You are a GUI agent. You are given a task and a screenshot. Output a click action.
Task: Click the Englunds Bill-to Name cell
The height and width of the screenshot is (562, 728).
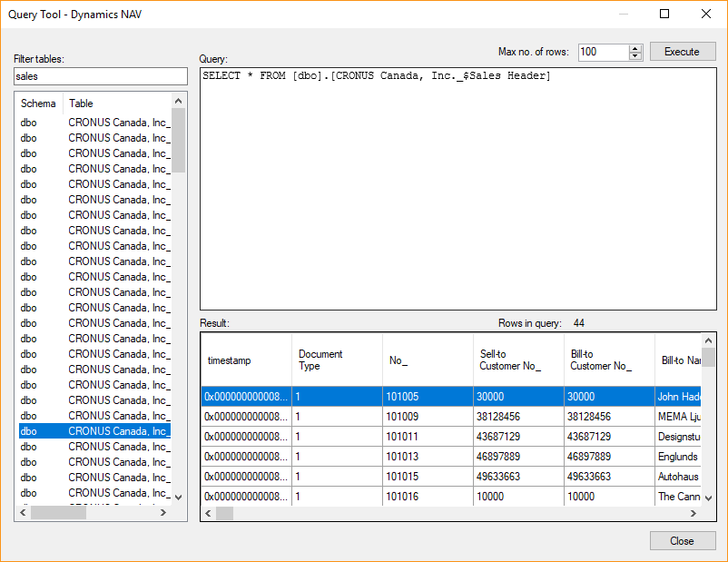click(x=678, y=457)
